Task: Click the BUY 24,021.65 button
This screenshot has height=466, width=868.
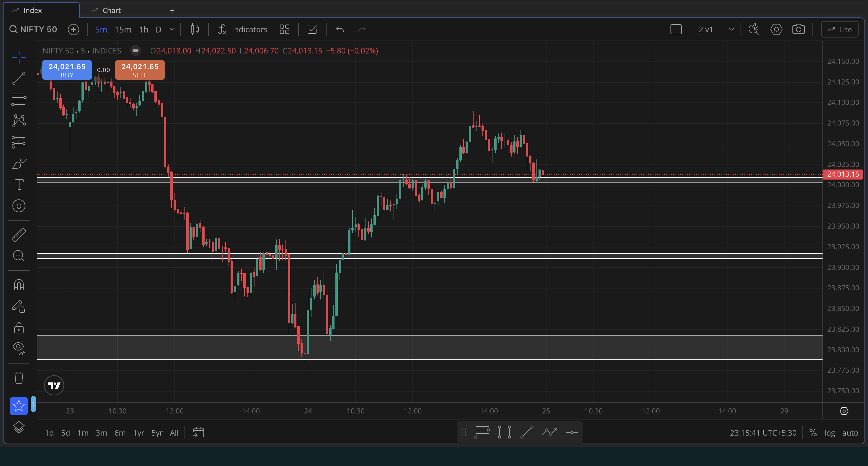Action: tap(67, 70)
